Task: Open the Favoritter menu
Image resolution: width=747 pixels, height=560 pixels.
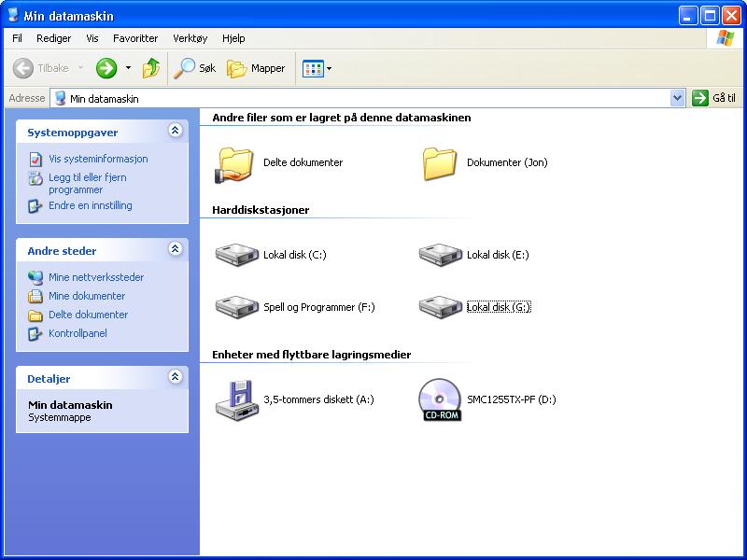Action: [x=135, y=38]
